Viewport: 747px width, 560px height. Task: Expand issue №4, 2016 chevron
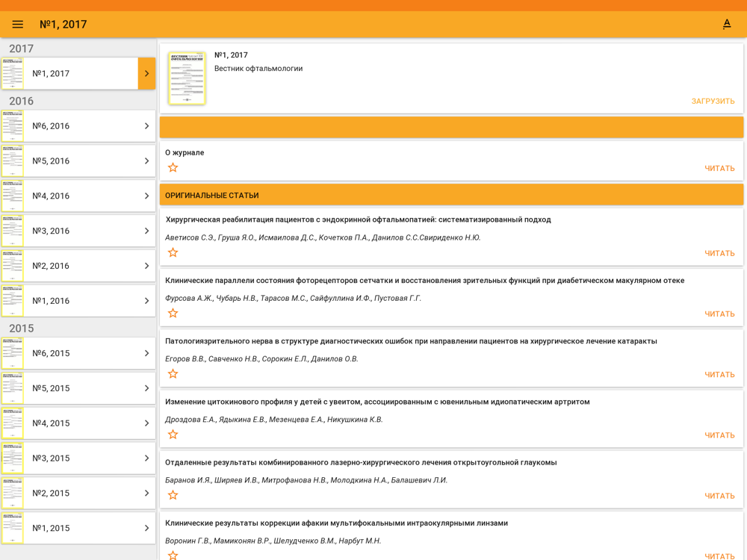146,196
